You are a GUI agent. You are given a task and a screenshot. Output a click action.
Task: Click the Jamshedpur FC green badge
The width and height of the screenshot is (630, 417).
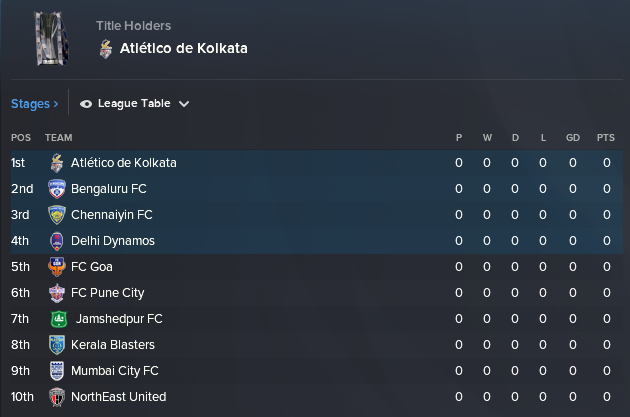point(58,319)
